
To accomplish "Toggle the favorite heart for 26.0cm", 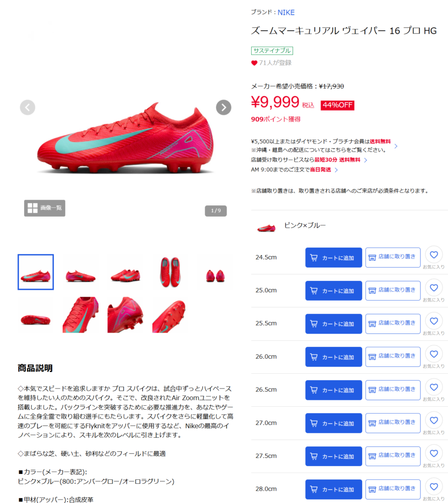I will 434,354.
